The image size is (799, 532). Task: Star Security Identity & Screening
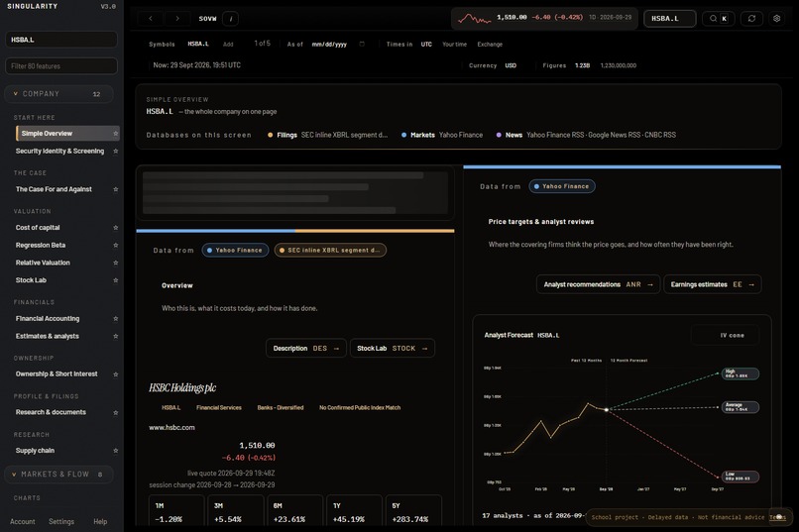tap(116, 152)
